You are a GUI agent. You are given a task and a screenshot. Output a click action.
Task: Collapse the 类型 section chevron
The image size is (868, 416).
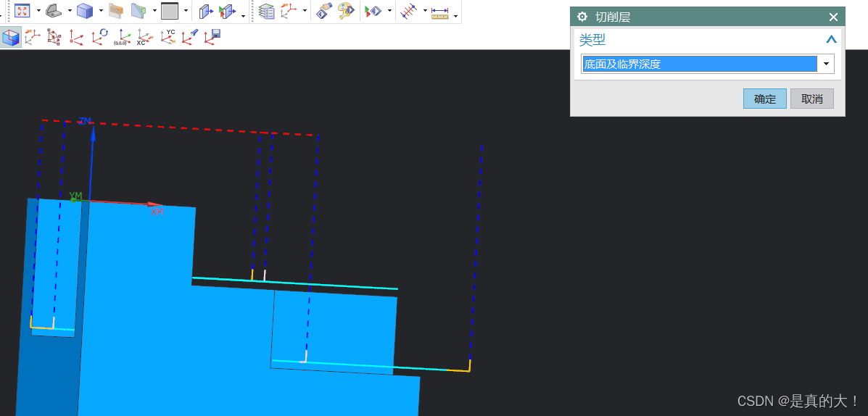831,39
